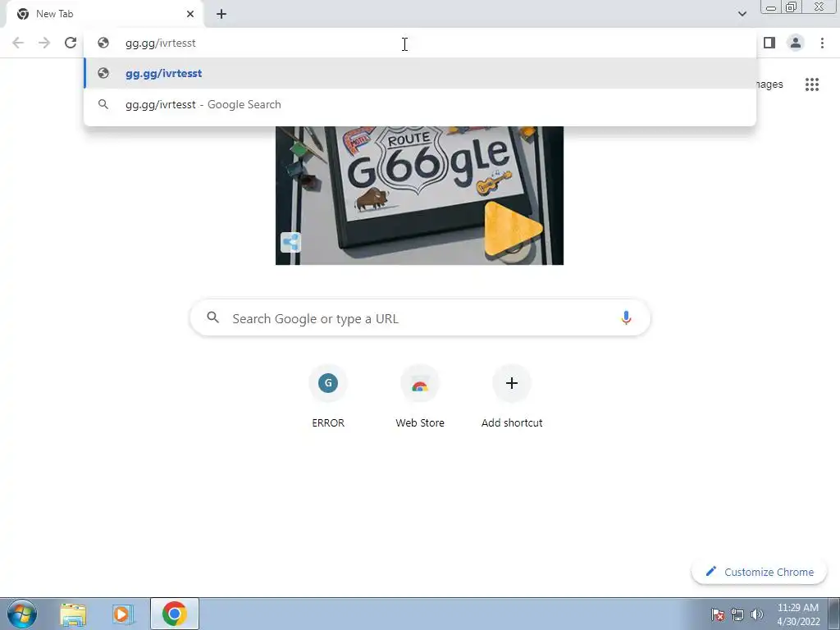840x630 pixels.
Task: Open Windows Explorer from the taskbar
Action: tap(73, 614)
